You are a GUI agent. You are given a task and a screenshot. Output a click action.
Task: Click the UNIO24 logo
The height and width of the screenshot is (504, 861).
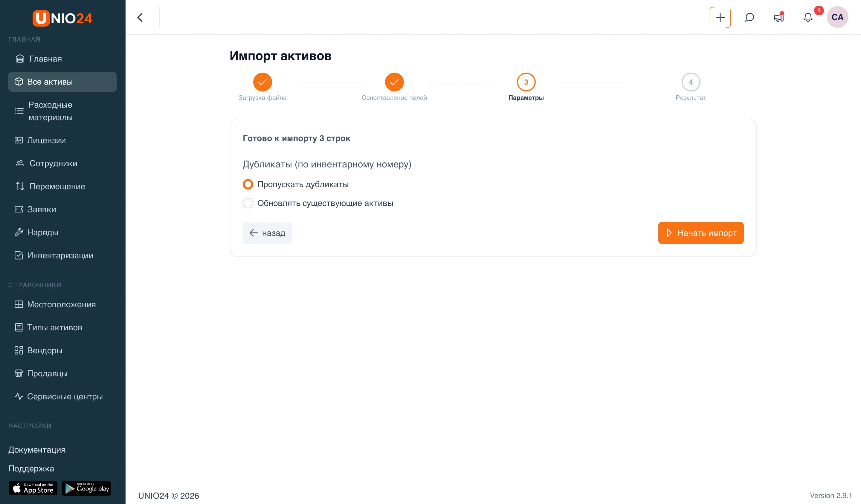62,18
